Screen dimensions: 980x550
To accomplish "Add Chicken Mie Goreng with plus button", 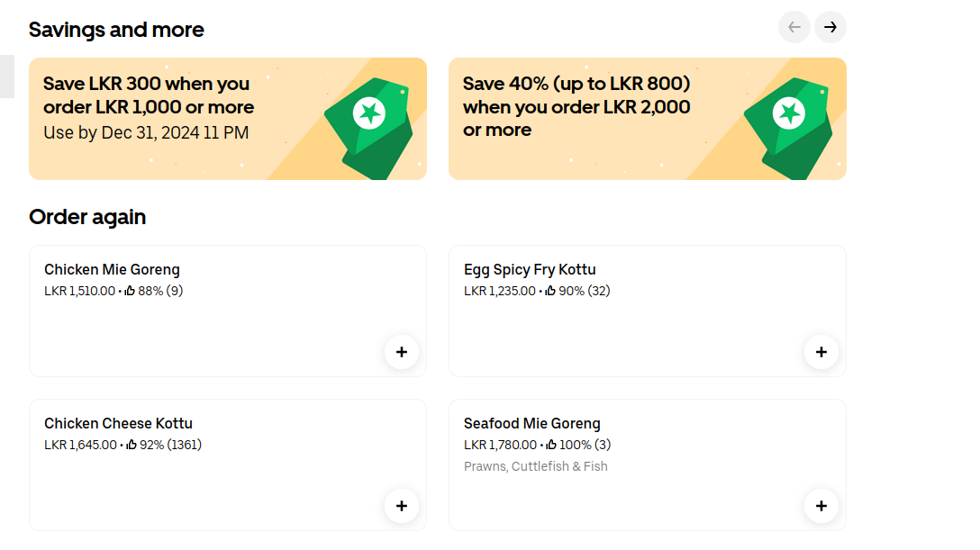I will tap(401, 352).
